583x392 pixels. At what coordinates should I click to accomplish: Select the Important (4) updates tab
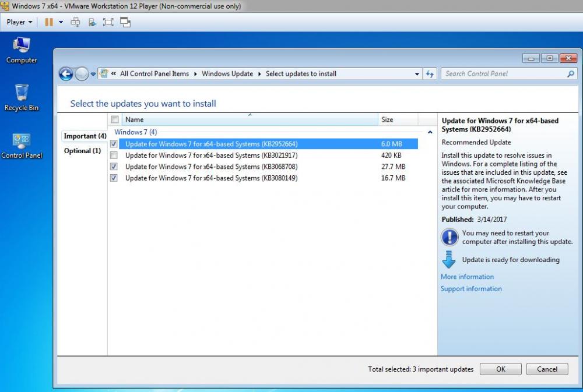(x=85, y=136)
